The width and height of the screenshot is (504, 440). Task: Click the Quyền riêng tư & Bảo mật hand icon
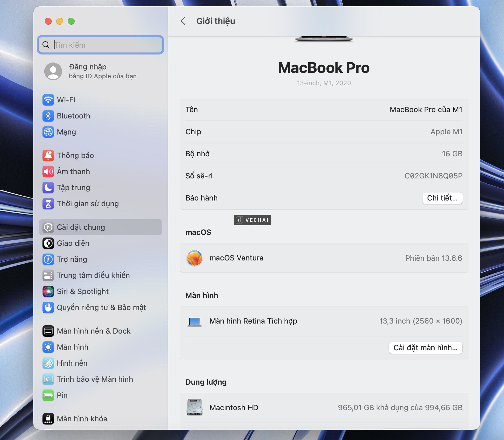tap(49, 307)
